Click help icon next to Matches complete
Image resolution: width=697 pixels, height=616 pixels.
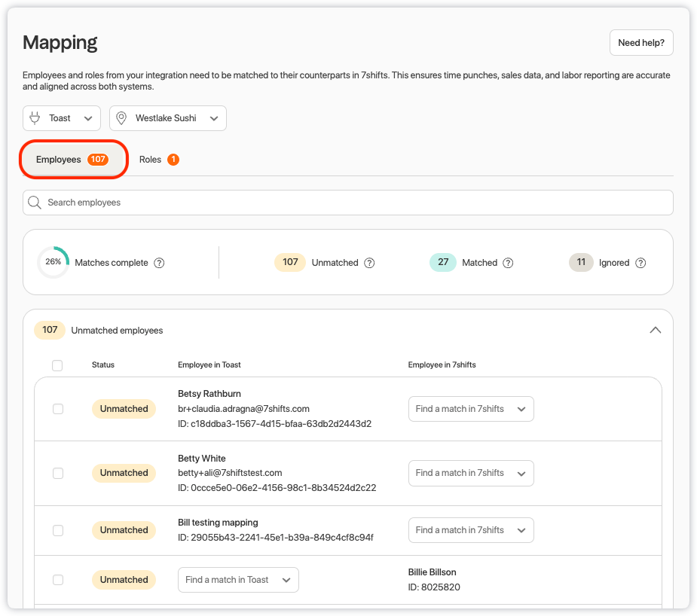point(159,263)
